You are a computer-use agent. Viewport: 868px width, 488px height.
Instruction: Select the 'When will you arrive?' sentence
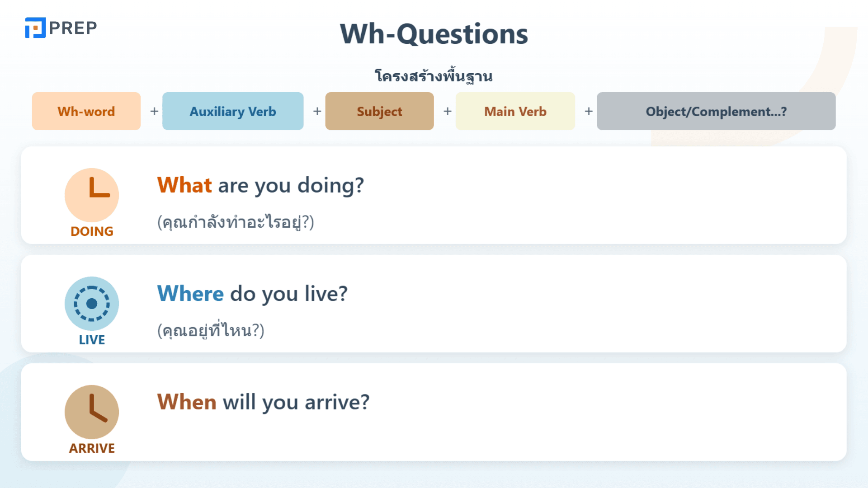click(x=263, y=402)
